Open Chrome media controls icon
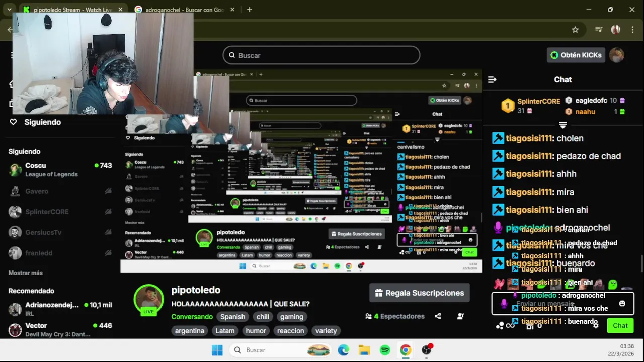The width and height of the screenshot is (644, 362). pyautogui.click(x=599, y=30)
